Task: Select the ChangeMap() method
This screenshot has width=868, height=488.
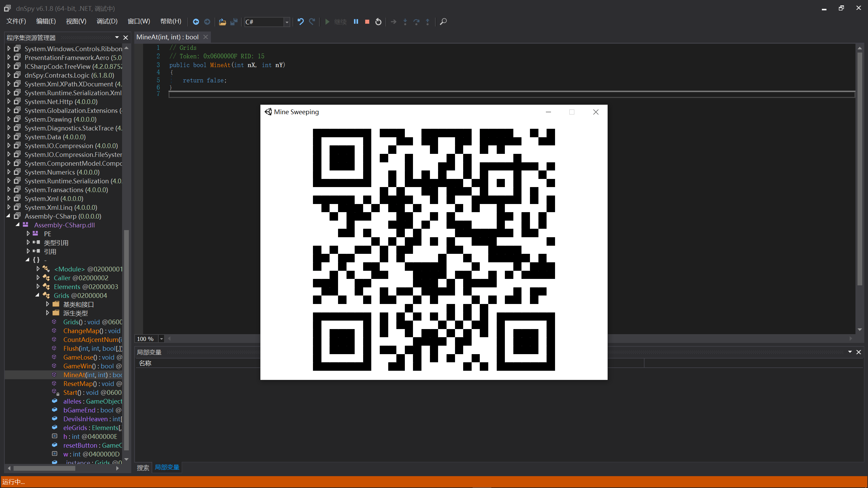Action: coord(92,331)
